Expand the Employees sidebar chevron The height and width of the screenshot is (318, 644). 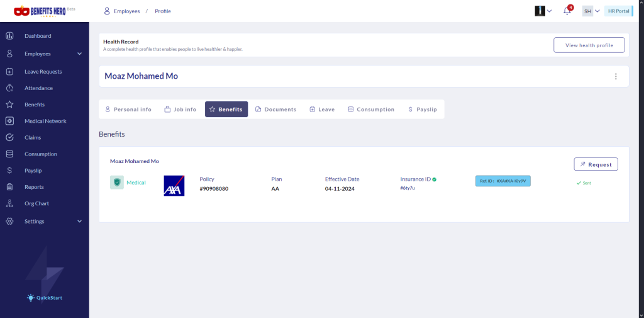(x=80, y=54)
